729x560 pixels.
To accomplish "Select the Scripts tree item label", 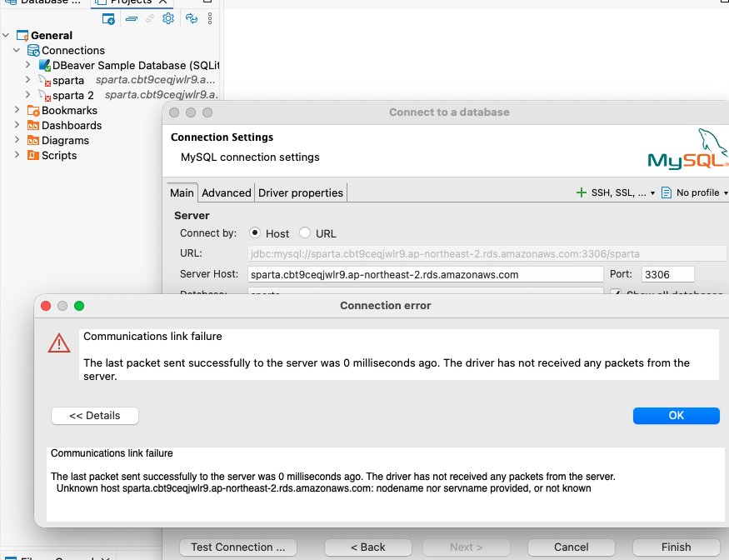I will click(59, 155).
